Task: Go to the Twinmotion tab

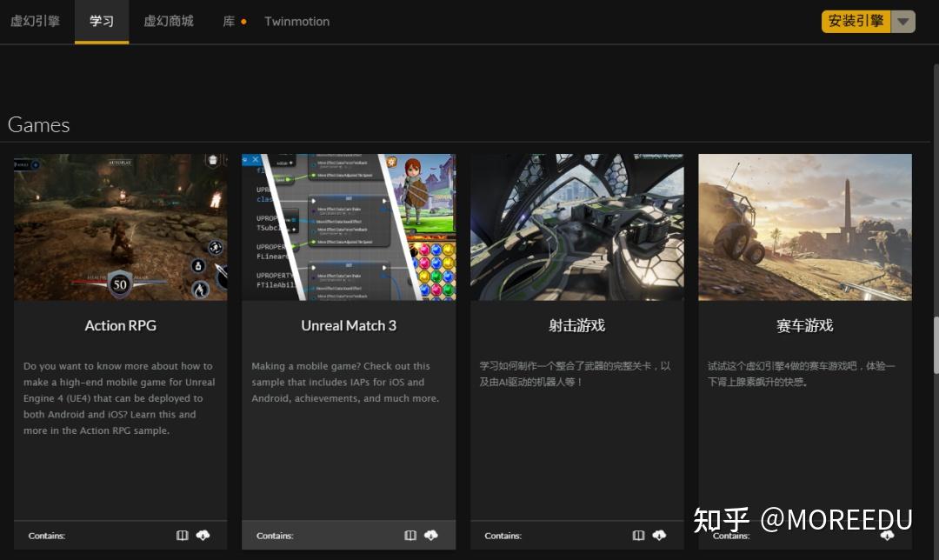Action: tap(297, 22)
